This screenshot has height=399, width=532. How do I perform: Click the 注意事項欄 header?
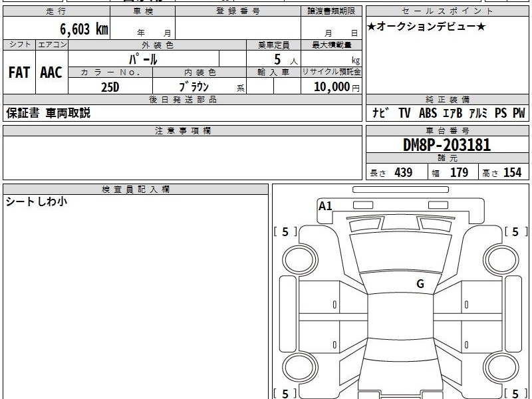pyautogui.click(x=182, y=130)
